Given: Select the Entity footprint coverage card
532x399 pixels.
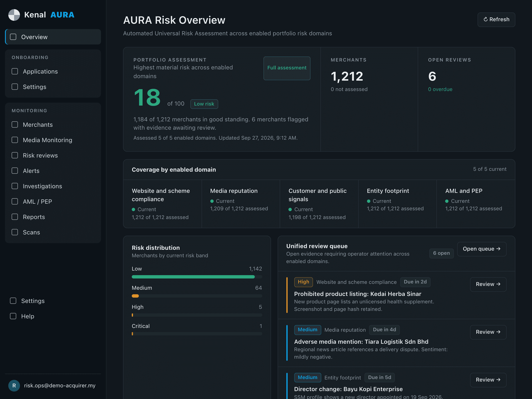Looking at the screenshot, I should tap(397, 204).
